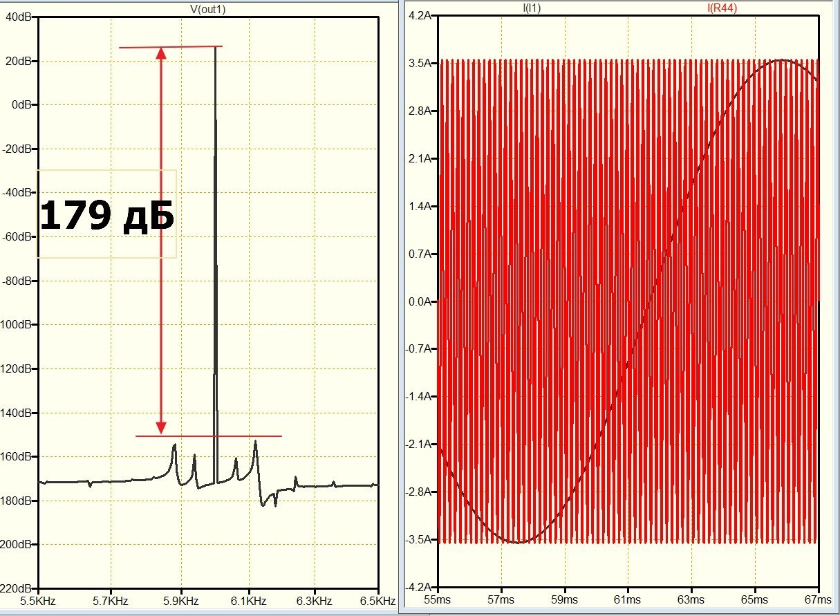Click the 4.2A label atop the current axis

420,15
